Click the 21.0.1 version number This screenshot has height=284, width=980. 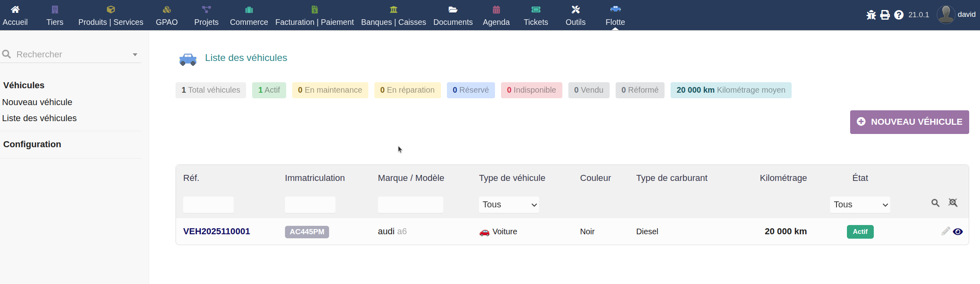coord(919,15)
